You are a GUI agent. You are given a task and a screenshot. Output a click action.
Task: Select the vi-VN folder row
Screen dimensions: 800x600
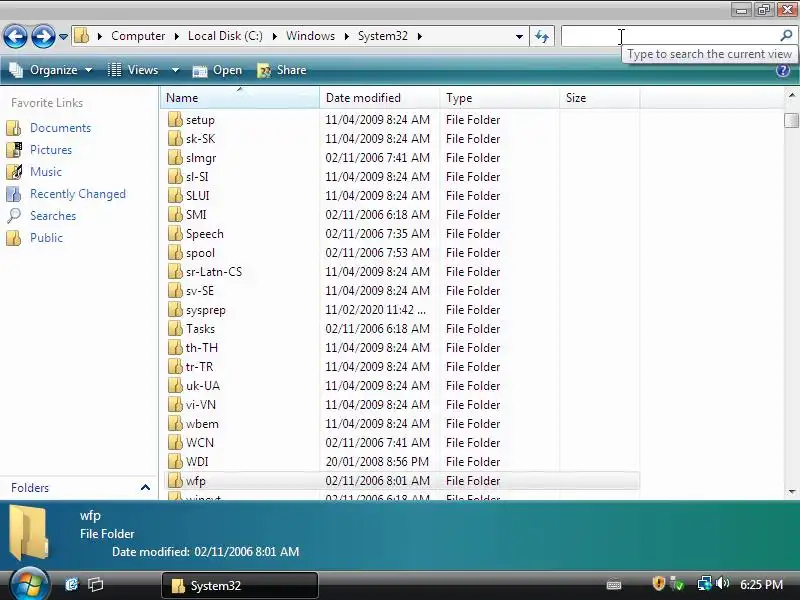(x=401, y=405)
